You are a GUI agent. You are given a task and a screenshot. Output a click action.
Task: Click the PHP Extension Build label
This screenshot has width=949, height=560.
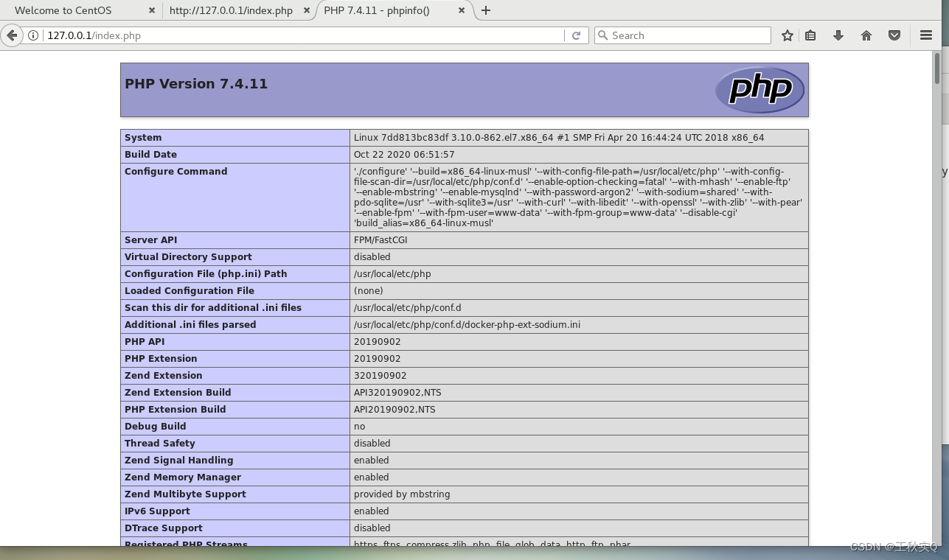(x=175, y=410)
